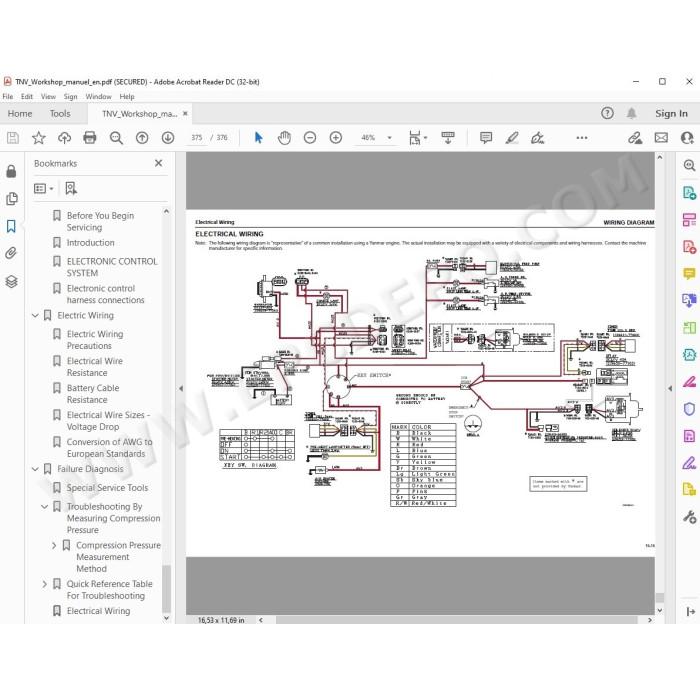Click the share link icon
The image size is (700, 700).
tap(635, 138)
